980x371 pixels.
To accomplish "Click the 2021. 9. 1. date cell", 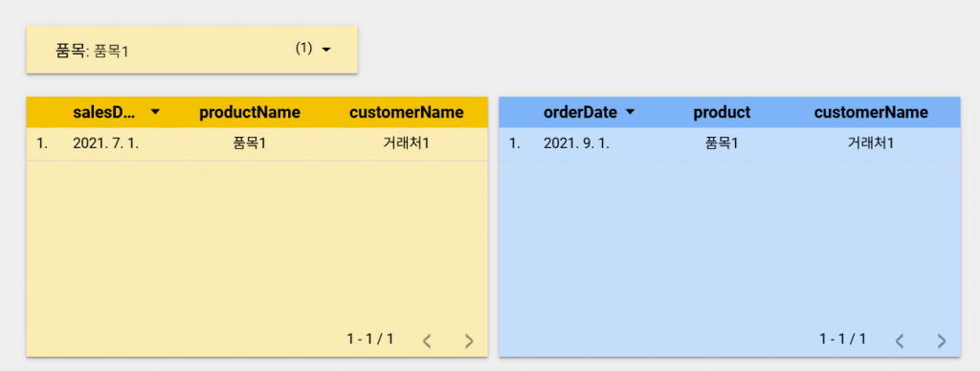I will [576, 143].
